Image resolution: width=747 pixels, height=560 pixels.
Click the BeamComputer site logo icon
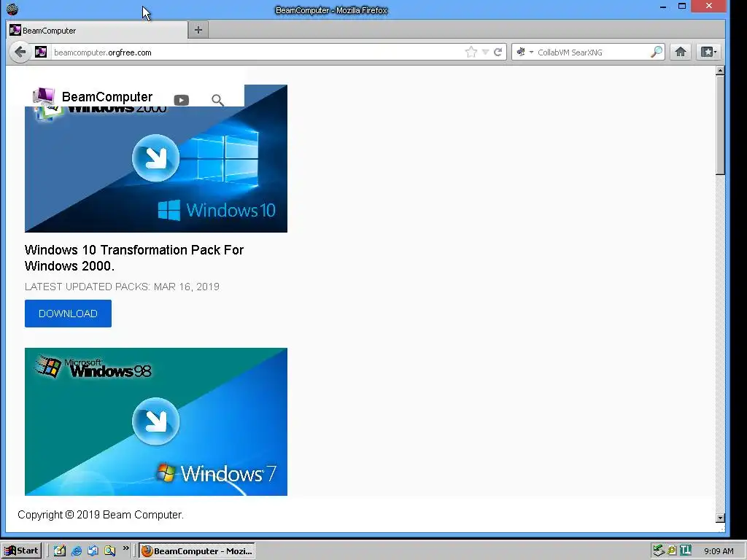(43, 97)
